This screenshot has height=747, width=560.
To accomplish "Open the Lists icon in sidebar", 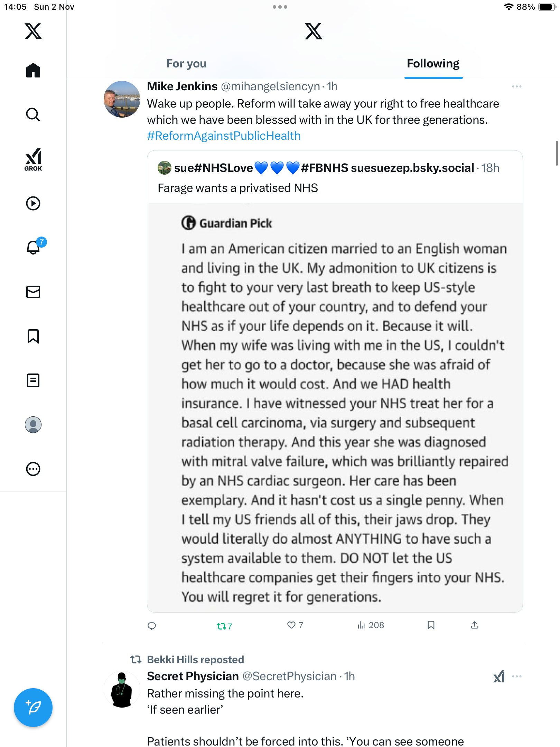I will 33,380.
